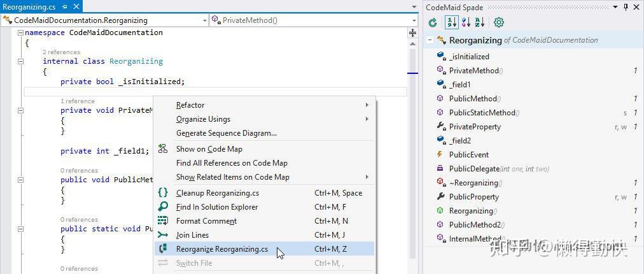The width and height of the screenshot is (644, 274).
Task: Close the CodeMaid Spade panel
Action: (x=636, y=7)
